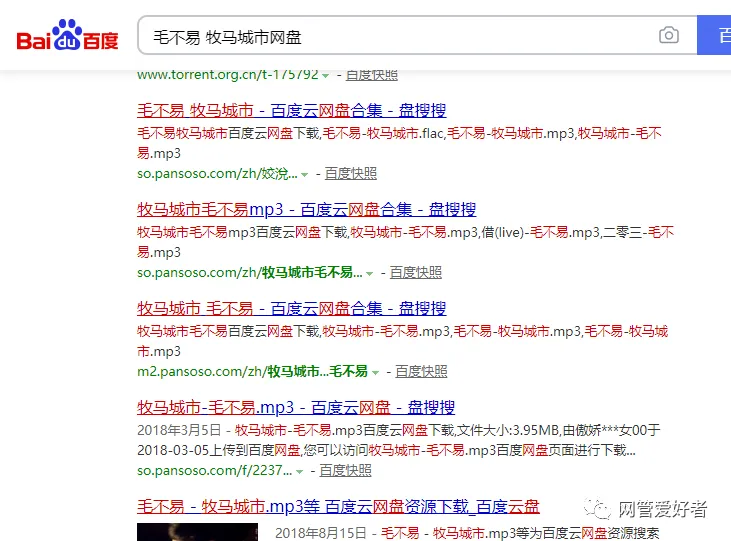This screenshot has width=731, height=541.
Task: Open result 毛不易 - 牧马城市.mp3等 百度云网盘资源下载
Action: [x=338, y=506]
